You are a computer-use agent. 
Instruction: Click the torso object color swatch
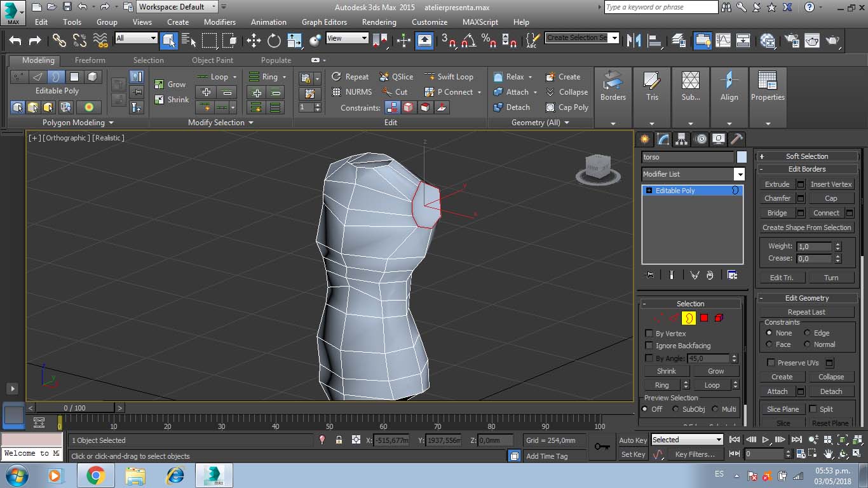tap(742, 157)
